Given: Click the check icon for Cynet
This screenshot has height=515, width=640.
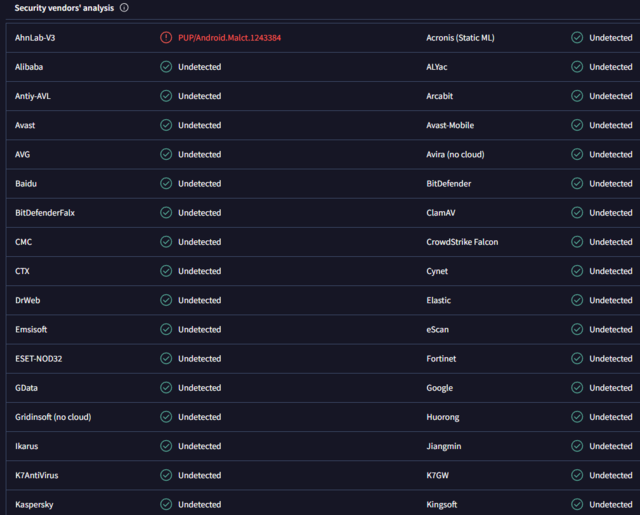Looking at the screenshot, I should pyautogui.click(x=577, y=271).
